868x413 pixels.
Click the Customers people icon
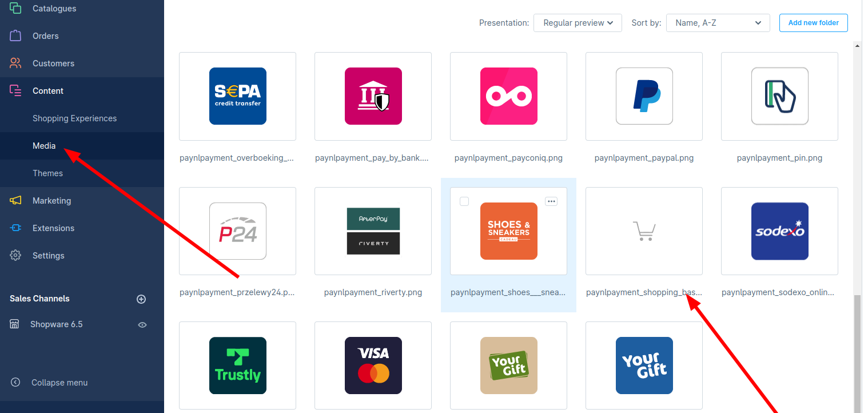(x=15, y=63)
